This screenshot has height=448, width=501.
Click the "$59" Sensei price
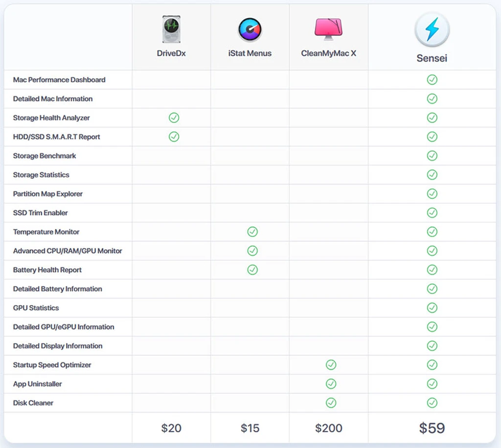[x=432, y=428]
